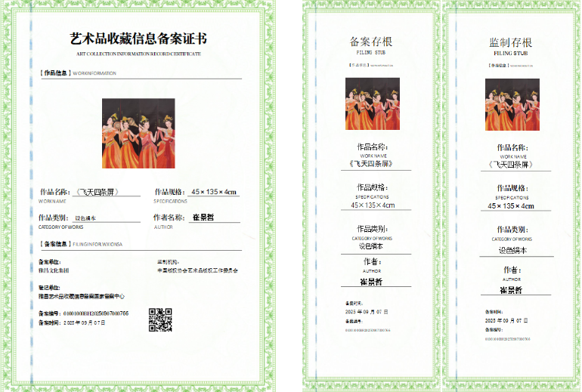Click 45×135×4cm on the 监制存根 stub
The image size is (582, 392).
511,206
